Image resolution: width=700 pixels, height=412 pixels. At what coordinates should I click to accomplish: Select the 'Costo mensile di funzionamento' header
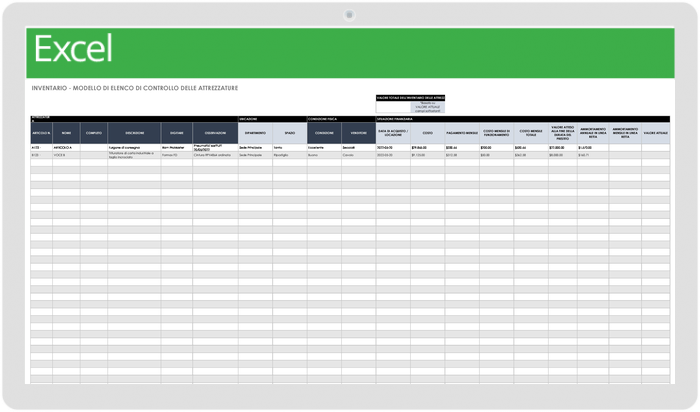(496, 133)
